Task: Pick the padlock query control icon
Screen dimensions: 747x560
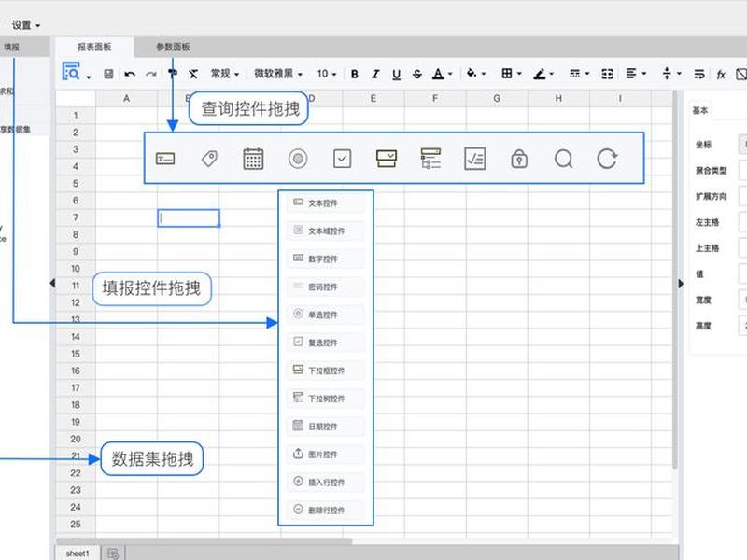Action: (x=519, y=159)
